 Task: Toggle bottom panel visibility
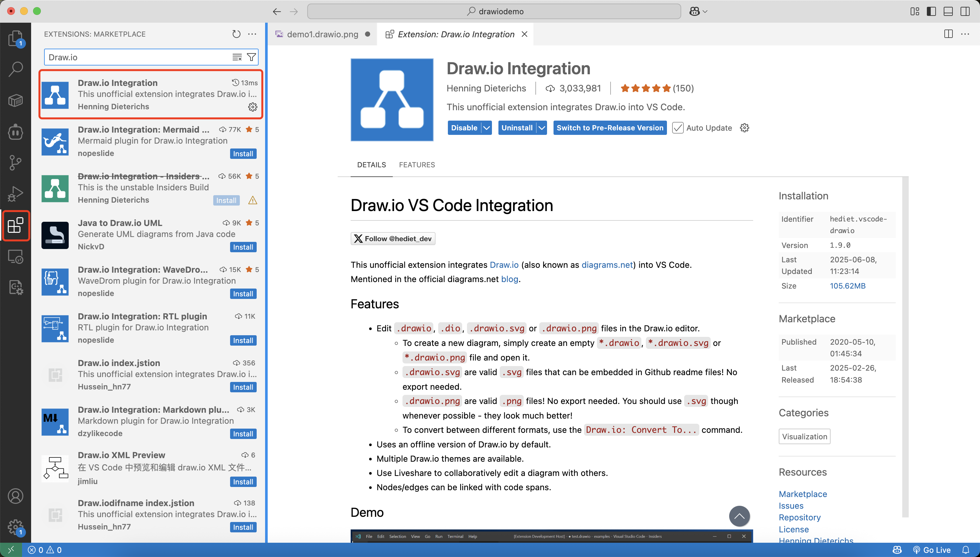tap(948, 11)
